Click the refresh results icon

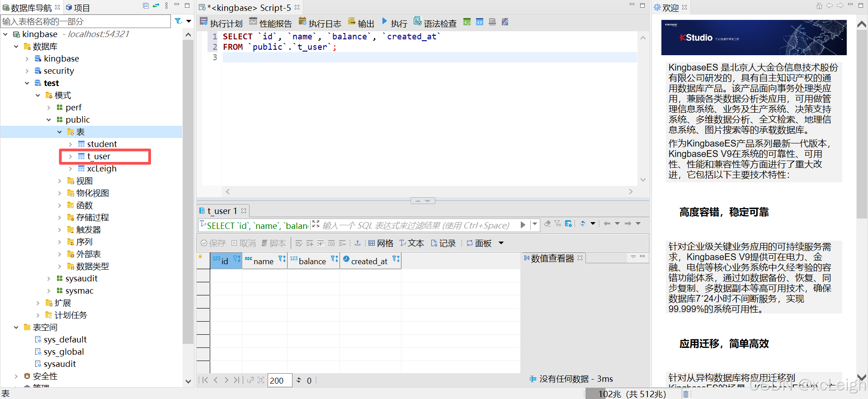[583, 223]
